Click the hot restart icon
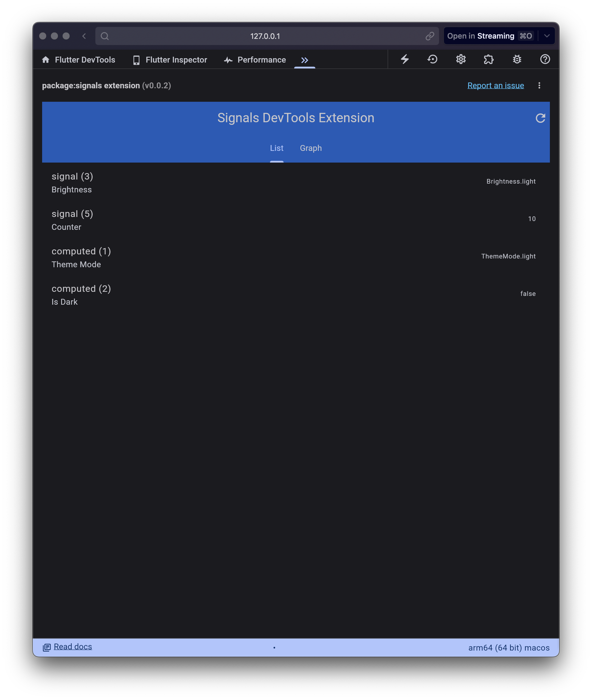The image size is (592, 700). (x=432, y=59)
